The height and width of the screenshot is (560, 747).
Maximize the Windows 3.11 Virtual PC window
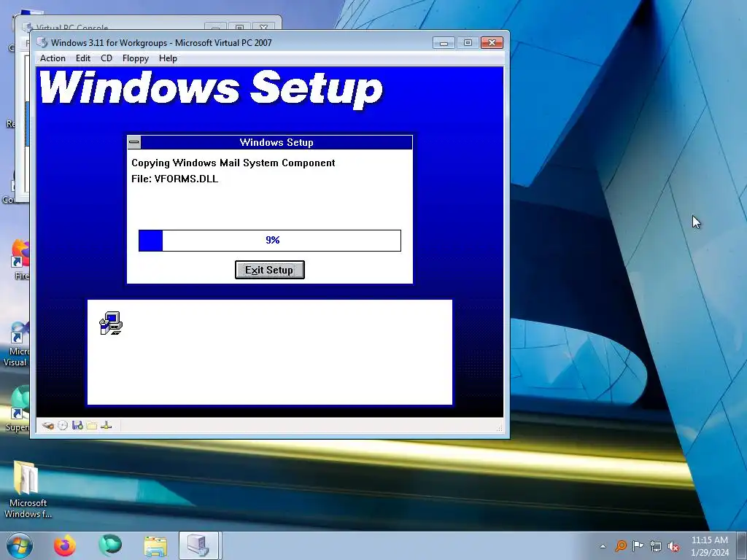468,43
